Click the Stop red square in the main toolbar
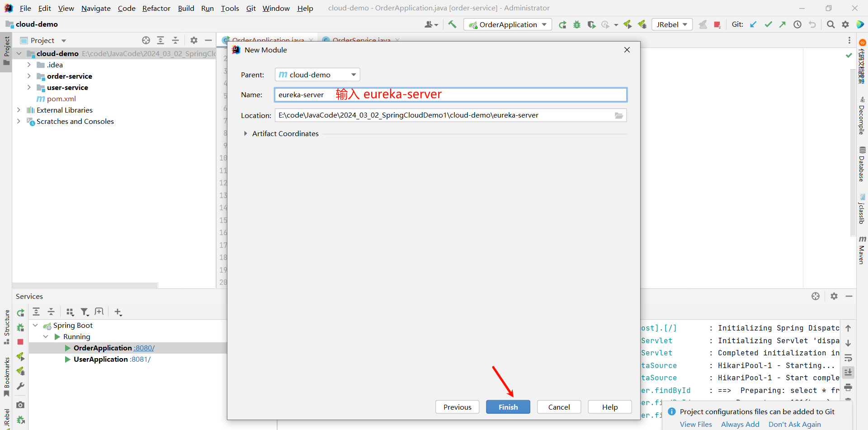 (717, 24)
